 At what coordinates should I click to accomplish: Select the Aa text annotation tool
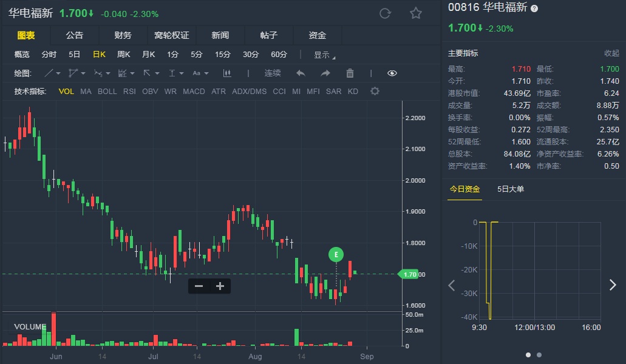(x=197, y=73)
